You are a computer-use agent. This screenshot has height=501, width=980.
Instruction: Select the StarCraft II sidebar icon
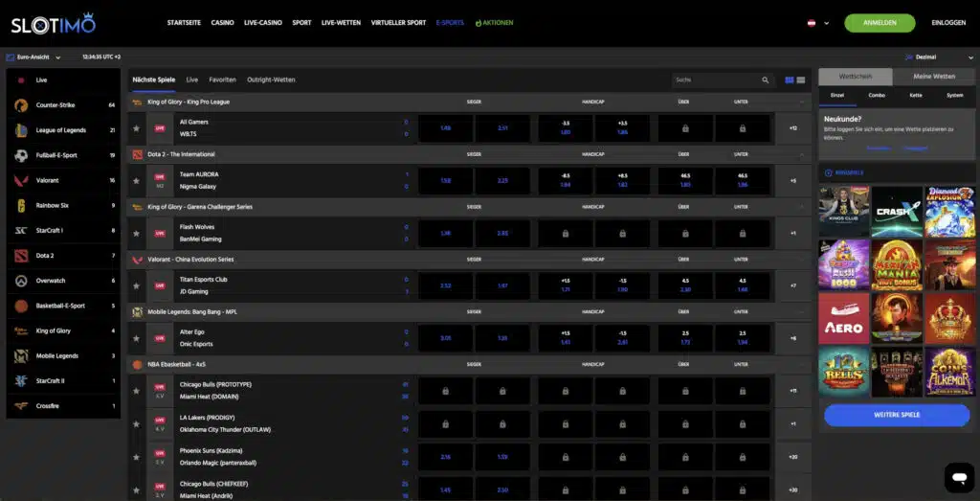coord(21,381)
